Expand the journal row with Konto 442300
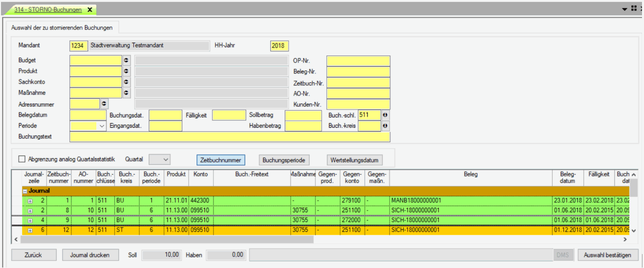 pyautogui.click(x=30, y=201)
